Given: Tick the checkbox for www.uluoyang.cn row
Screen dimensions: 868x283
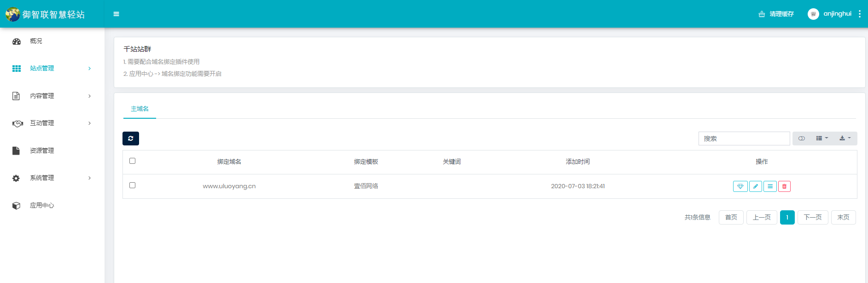Looking at the screenshot, I should click(133, 185).
